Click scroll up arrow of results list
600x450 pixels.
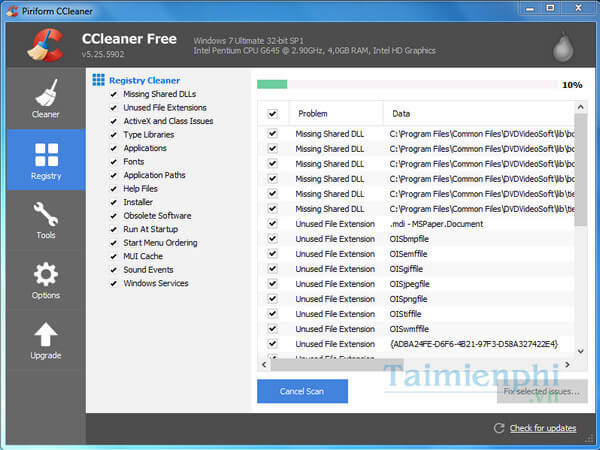click(x=580, y=107)
